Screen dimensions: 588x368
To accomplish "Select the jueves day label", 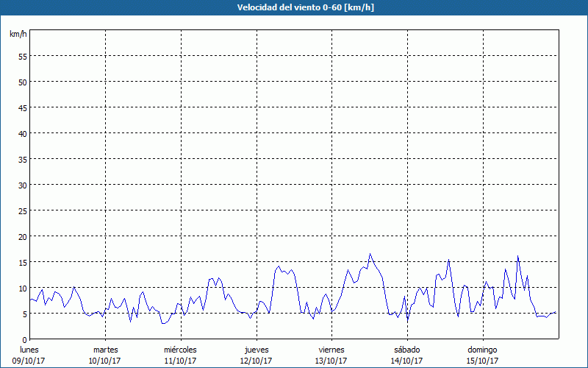I will 256,350.
